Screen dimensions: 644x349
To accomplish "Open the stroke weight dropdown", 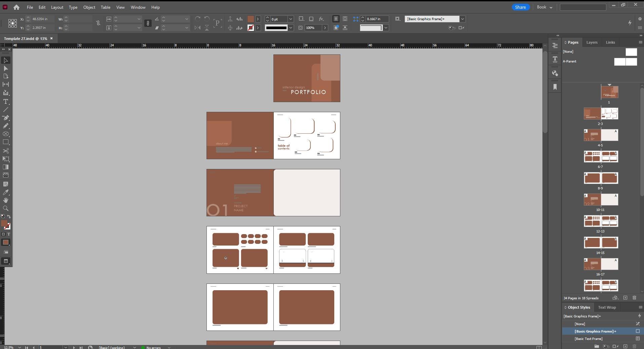I will [291, 19].
